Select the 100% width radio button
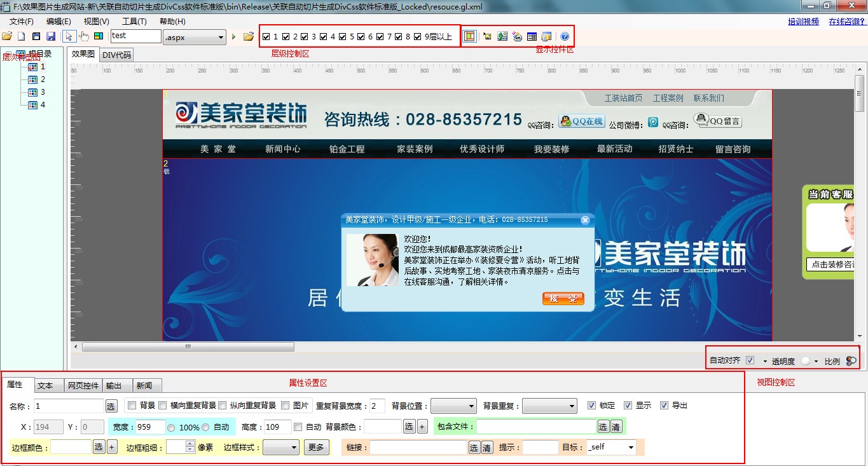 (x=171, y=428)
